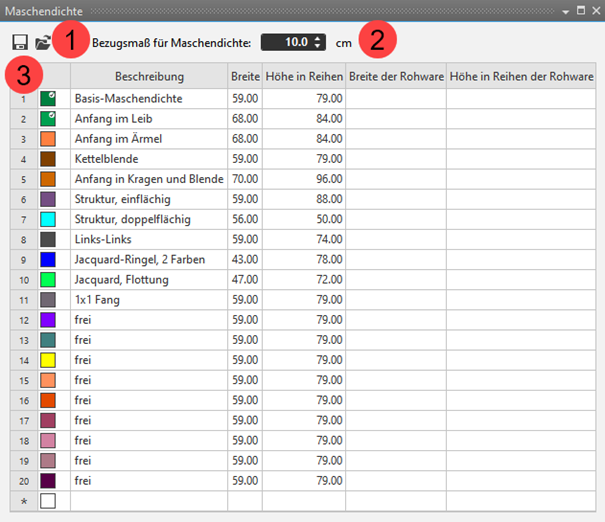Maximize the Maschendichte panel
Image resolution: width=605 pixels, height=522 pixels.
pyautogui.click(x=580, y=9)
